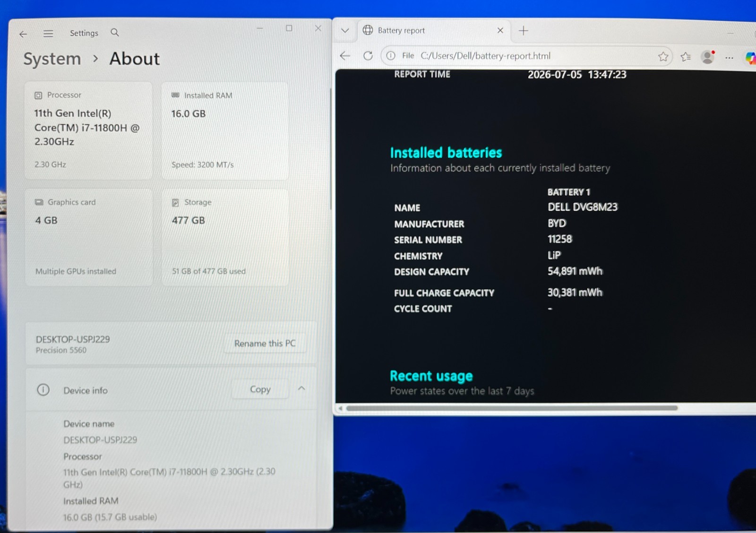
Task: Click design capacity '54,891 mWh'
Action: coord(575,271)
